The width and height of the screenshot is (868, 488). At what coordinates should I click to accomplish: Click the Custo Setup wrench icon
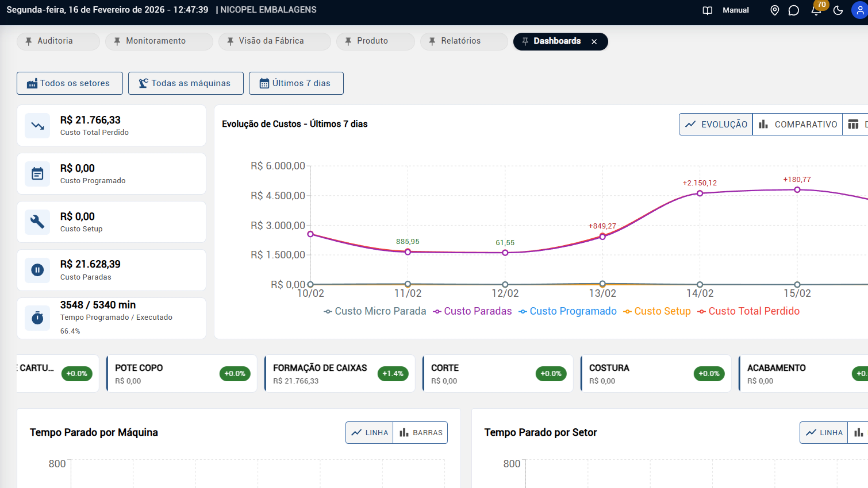[x=37, y=222]
